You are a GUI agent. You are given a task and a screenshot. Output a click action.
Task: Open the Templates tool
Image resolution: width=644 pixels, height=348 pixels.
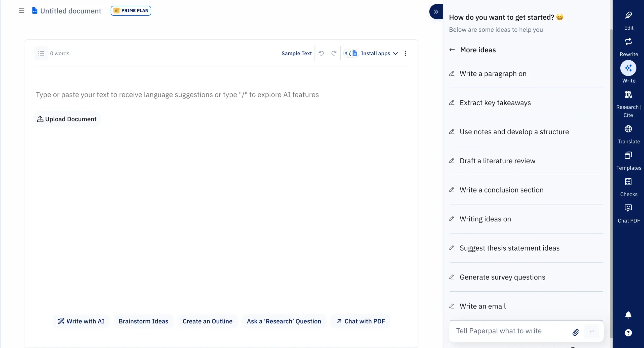point(628,161)
